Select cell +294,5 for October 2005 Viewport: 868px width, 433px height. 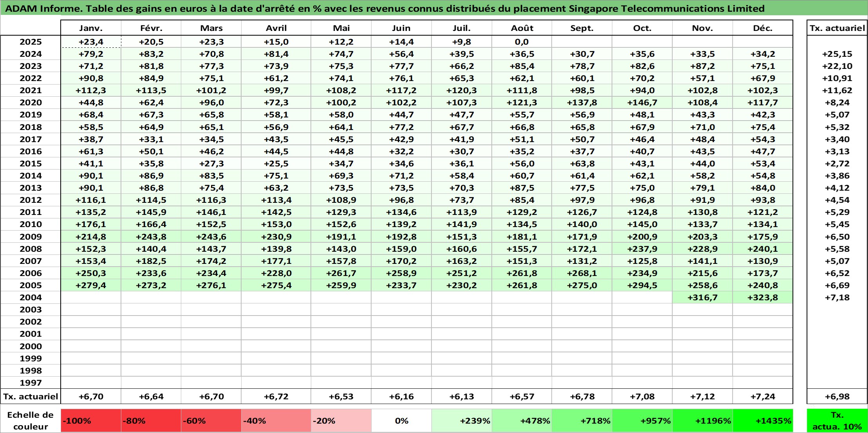pos(642,285)
